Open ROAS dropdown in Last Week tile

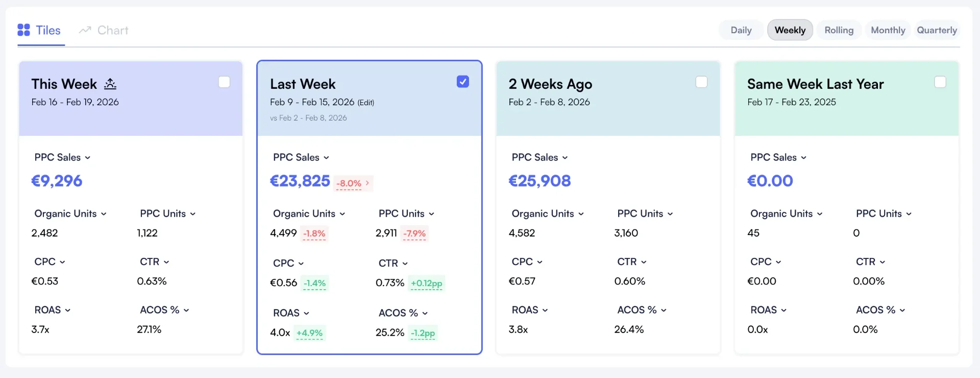pyautogui.click(x=291, y=313)
